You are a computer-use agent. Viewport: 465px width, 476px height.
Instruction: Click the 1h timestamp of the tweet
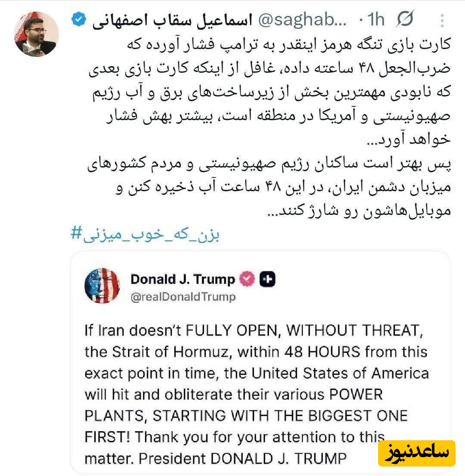tap(376, 20)
